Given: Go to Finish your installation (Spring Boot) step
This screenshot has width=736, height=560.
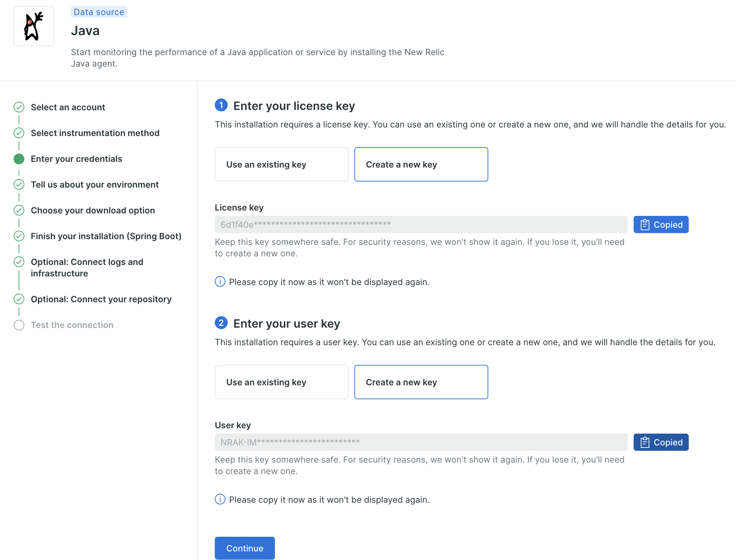Looking at the screenshot, I should click(106, 236).
